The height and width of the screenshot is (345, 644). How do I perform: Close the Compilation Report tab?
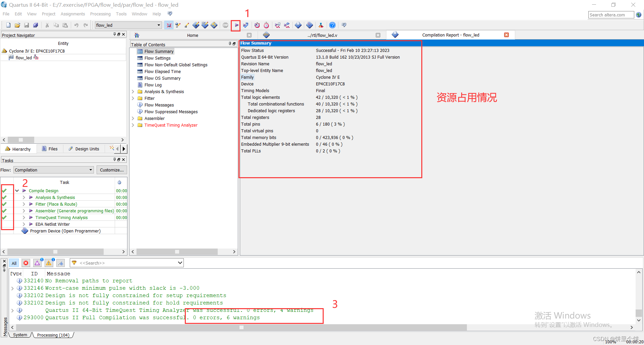506,35
